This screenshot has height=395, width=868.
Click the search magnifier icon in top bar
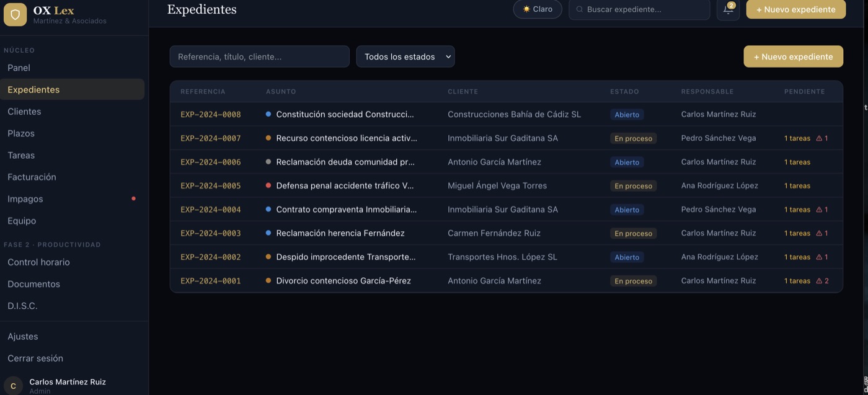tap(580, 9)
